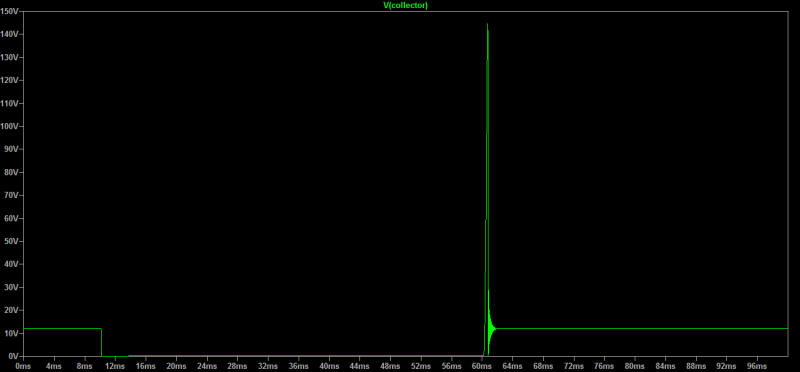Click the 10V vertical axis label
Viewport: 800px width, 372px height.
tap(12, 333)
